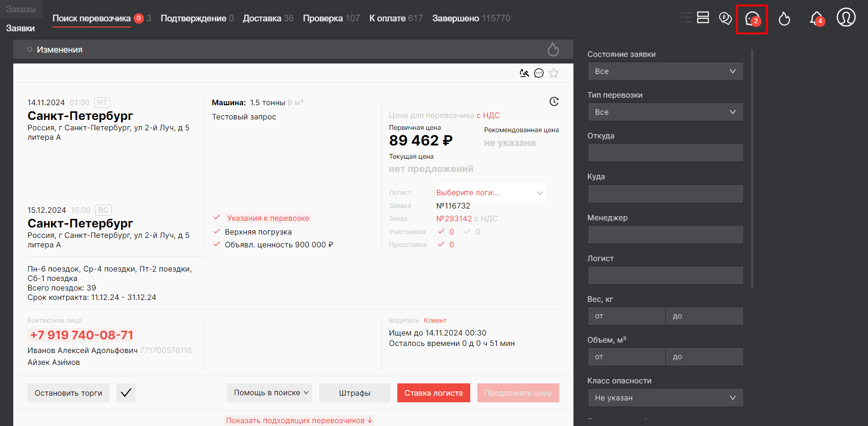The image size is (868, 426).
Task: Open notifications bell with 4 alerts
Action: point(817,18)
